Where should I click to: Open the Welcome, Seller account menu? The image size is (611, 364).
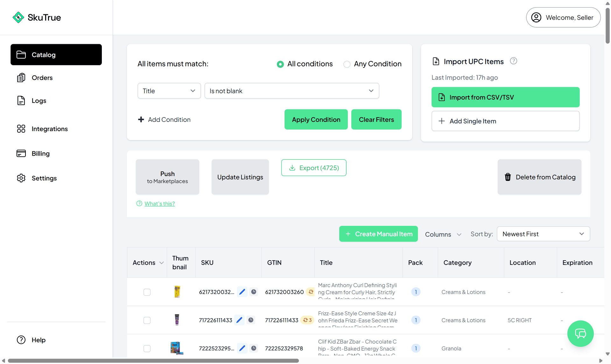(x=563, y=17)
